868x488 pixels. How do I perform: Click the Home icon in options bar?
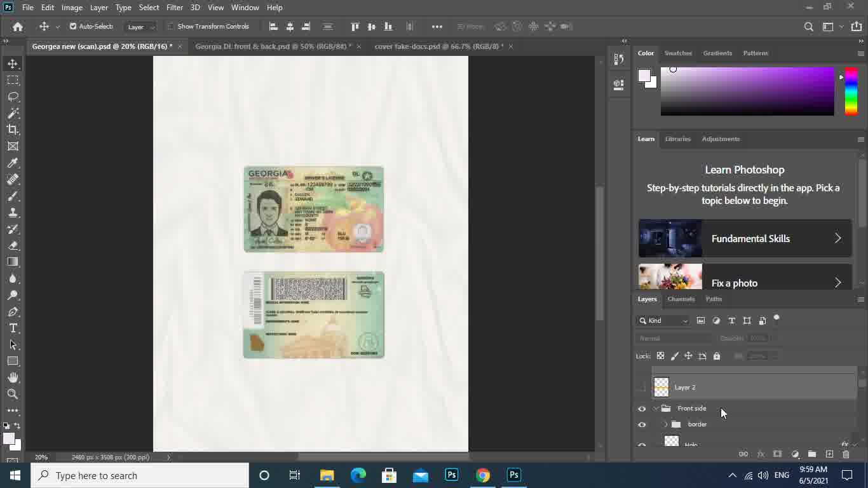[18, 27]
